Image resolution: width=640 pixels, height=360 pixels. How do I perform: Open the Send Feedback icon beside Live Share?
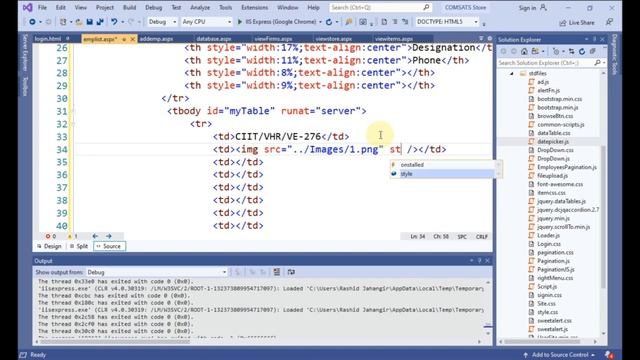[609, 22]
